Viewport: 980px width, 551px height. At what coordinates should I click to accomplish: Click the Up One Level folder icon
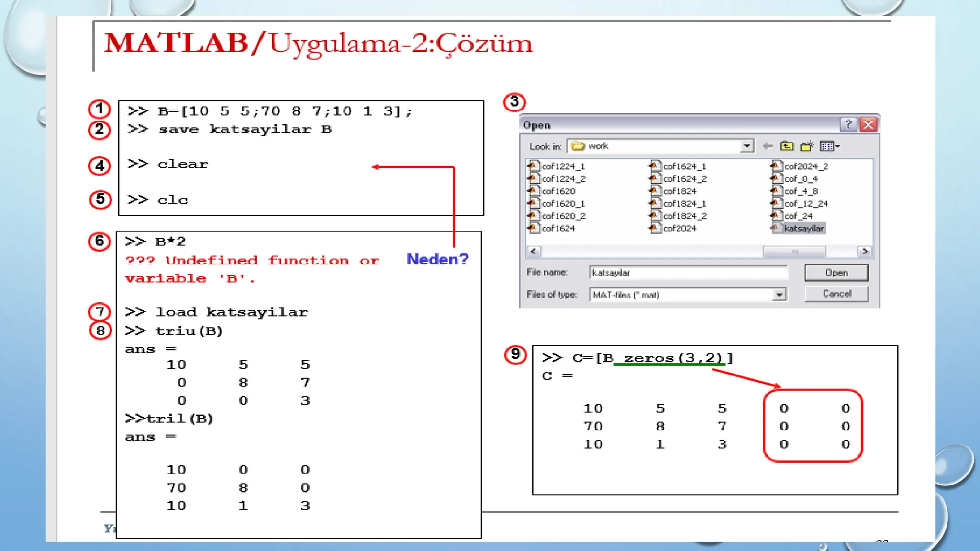787,146
